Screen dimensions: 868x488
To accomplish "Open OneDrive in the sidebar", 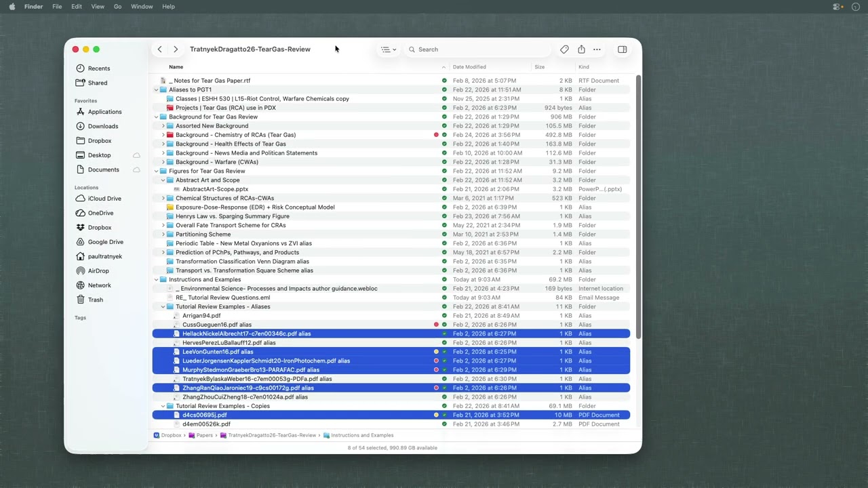I will 100,213.
